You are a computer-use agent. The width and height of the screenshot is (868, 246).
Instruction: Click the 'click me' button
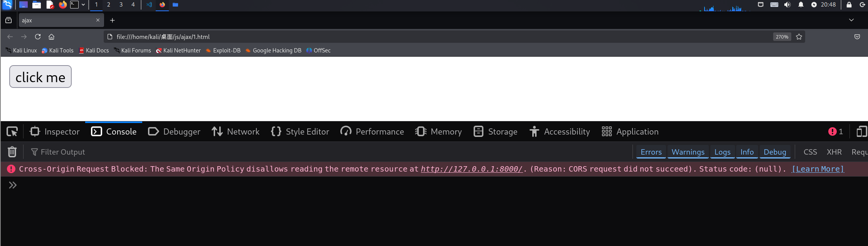click(40, 77)
